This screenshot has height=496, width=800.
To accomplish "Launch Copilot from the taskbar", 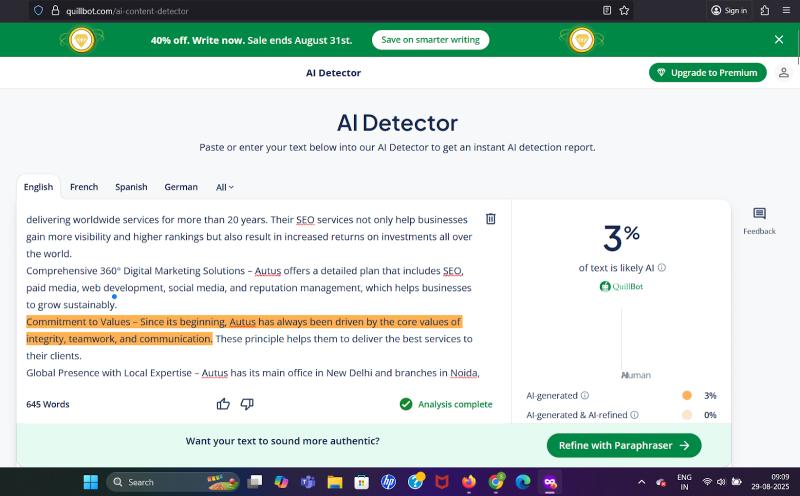I will click(x=281, y=482).
